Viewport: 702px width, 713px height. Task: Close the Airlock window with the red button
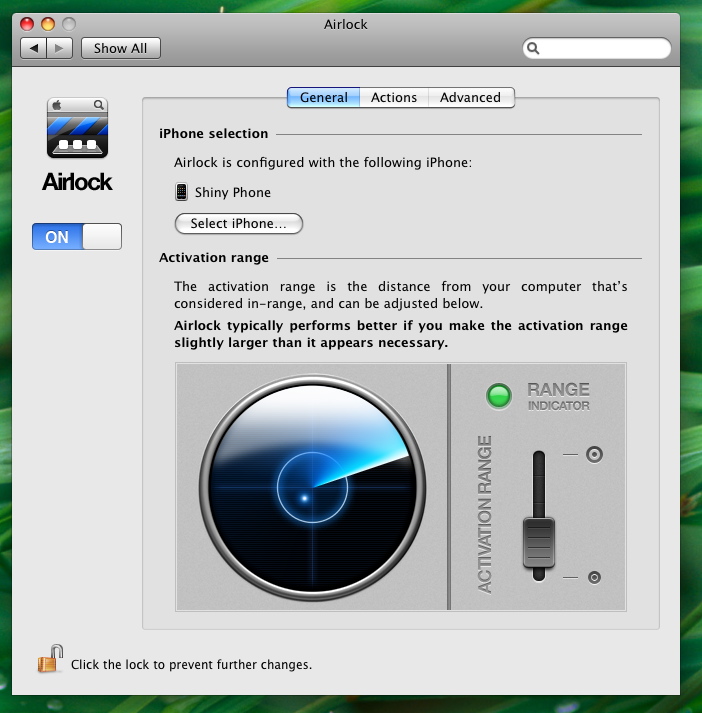coord(27,24)
